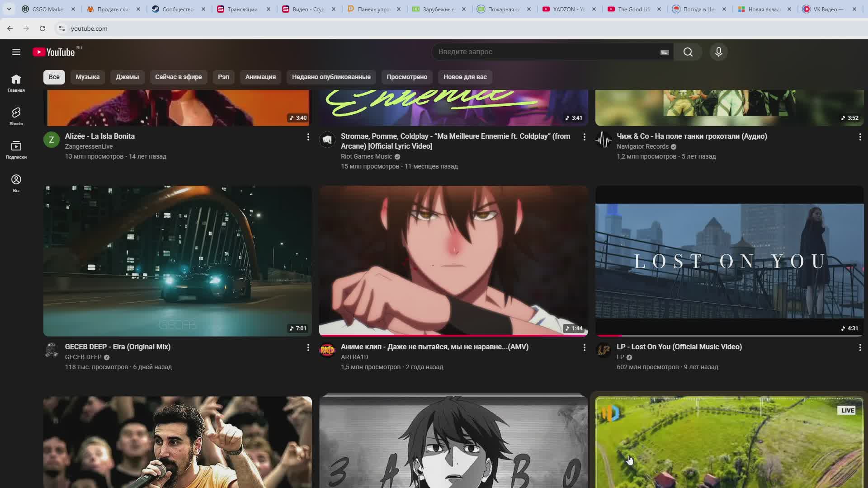Click the search magnifier button
The image size is (868, 488).
point(688,52)
